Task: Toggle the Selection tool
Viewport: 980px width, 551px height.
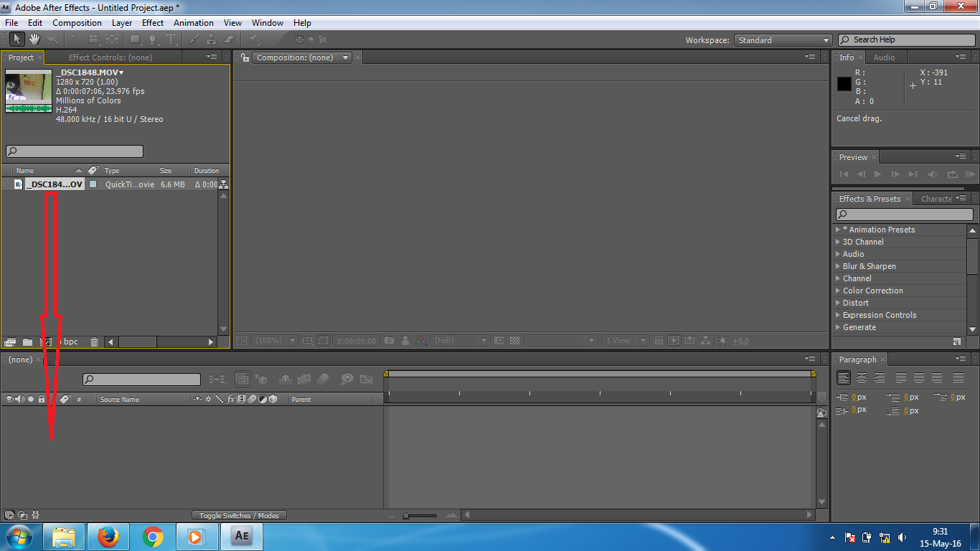Action: [x=18, y=39]
